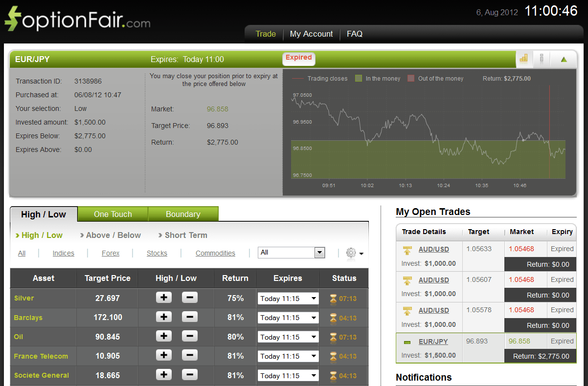Viewport: 588px width, 386px height.
Task: Click the bar chart view icon
Action: click(524, 59)
